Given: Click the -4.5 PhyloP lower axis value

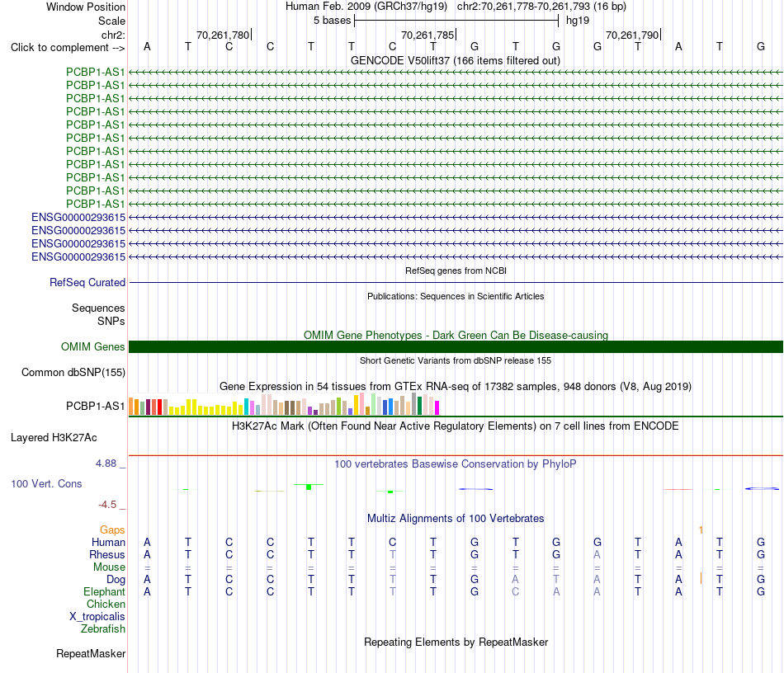Looking at the screenshot, I should pos(107,505).
